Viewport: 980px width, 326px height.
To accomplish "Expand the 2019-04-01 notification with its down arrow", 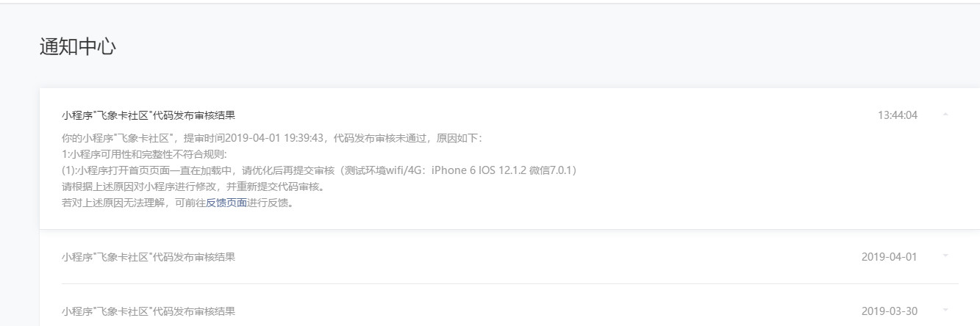I will [x=945, y=256].
